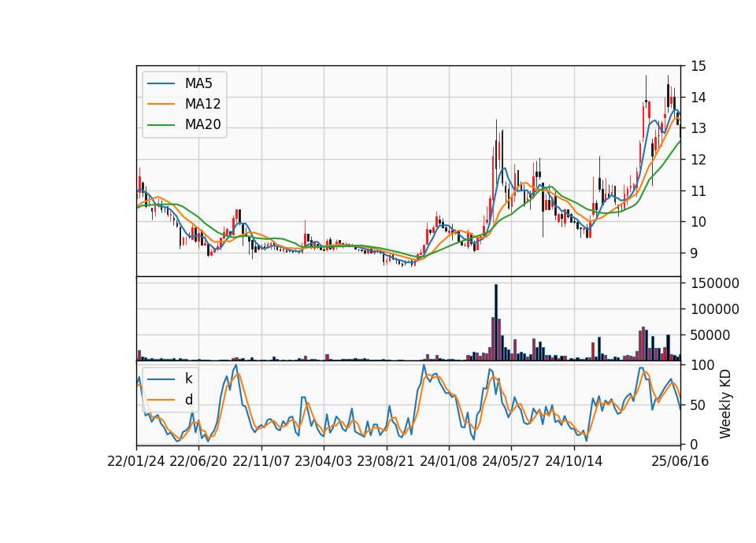This screenshot has height=543, width=756.
Task: Click price axis value 15
Action: click(x=699, y=66)
